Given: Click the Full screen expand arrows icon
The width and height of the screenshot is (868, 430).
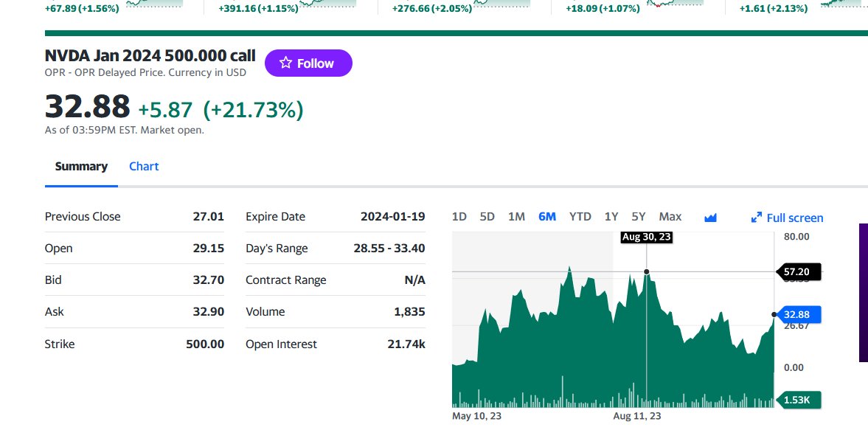Looking at the screenshot, I should (x=756, y=218).
